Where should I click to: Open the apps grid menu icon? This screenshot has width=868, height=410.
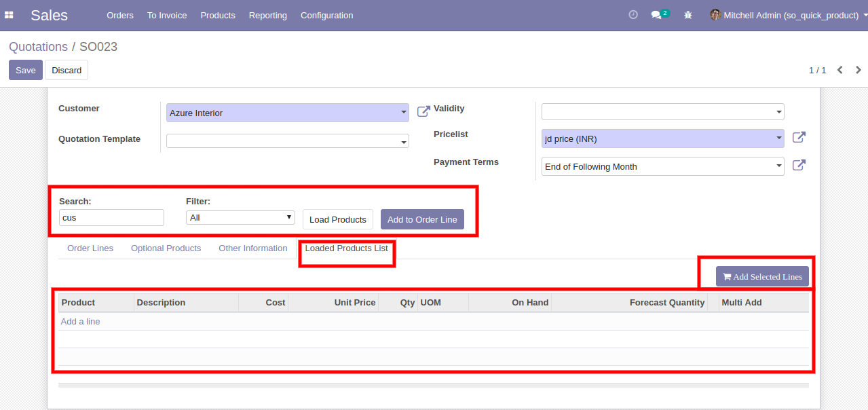coord(10,15)
